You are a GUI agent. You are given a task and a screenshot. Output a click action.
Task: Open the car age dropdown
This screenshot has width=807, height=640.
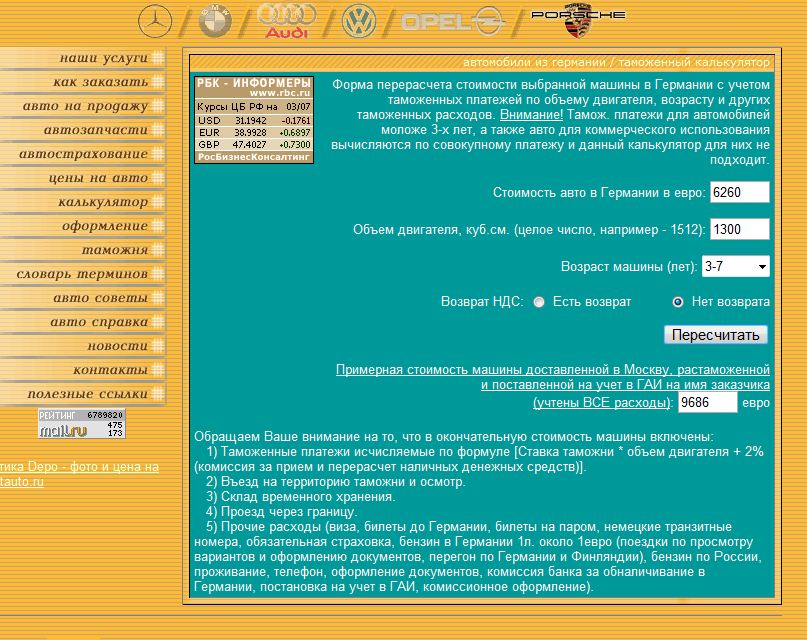(x=735, y=267)
